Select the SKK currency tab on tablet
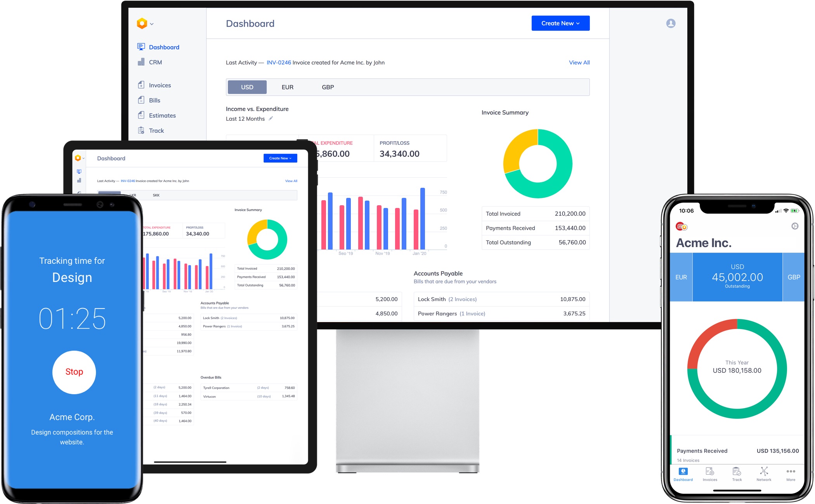815x504 pixels. click(156, 195)
